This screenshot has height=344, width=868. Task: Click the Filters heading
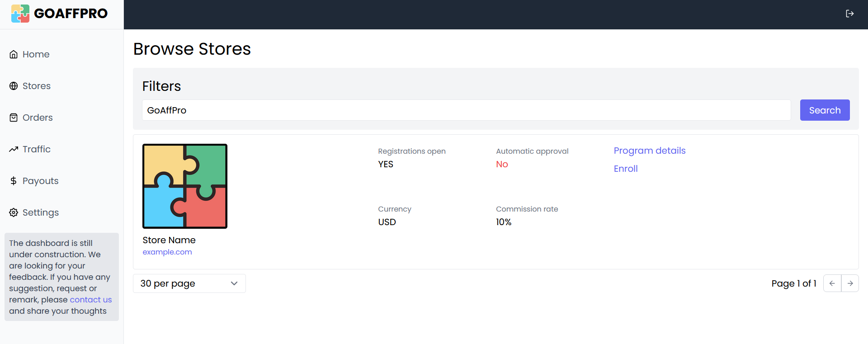tap(161, 86)
